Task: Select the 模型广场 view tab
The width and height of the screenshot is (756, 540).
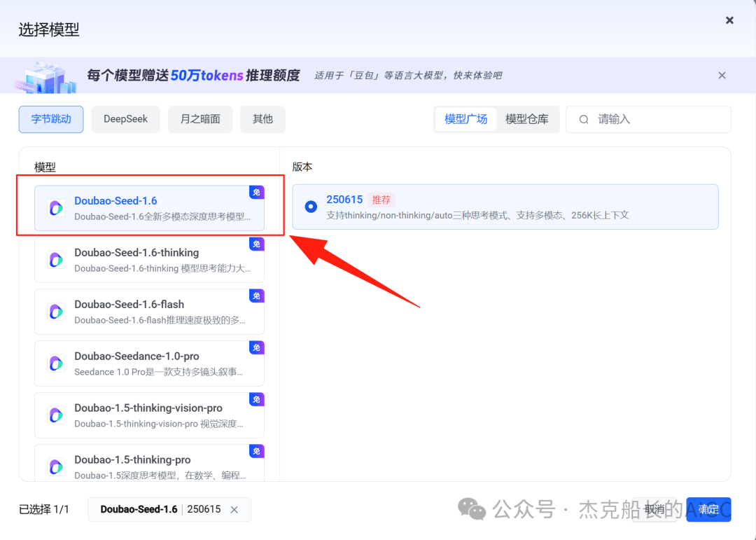Action: (465, 119)
